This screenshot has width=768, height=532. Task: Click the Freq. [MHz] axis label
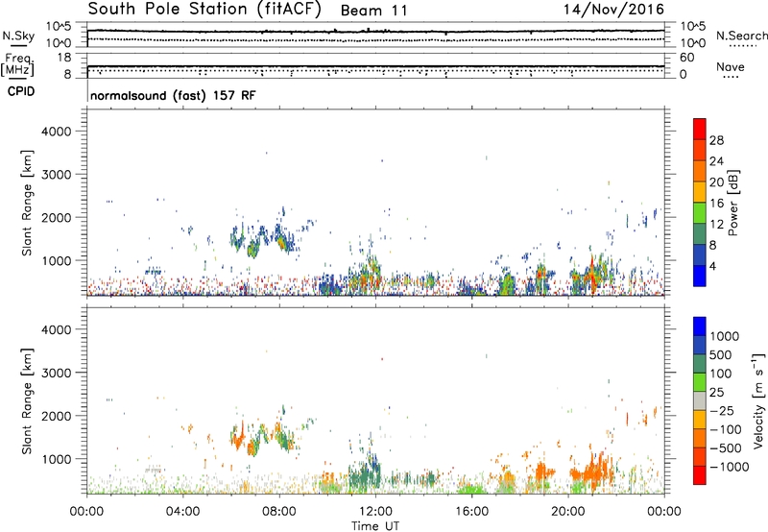(17, 65)
